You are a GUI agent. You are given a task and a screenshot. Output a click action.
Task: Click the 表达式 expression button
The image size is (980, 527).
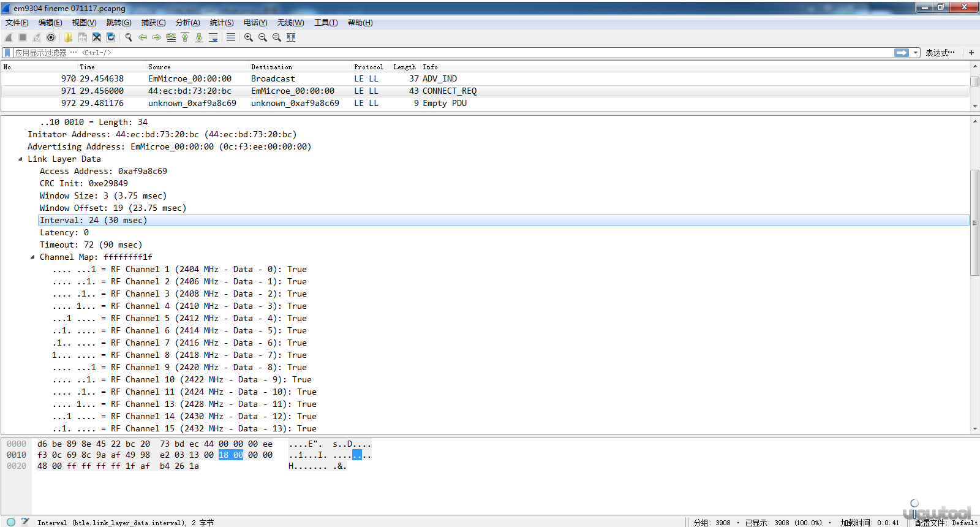point(940,53)
